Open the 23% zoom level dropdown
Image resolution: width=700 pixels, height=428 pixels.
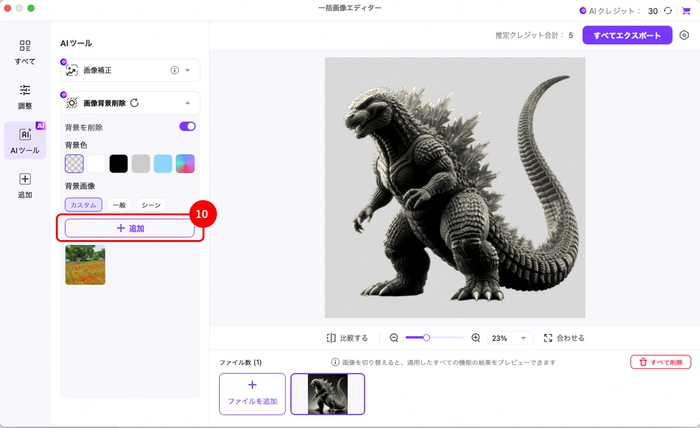pos(509,338)
